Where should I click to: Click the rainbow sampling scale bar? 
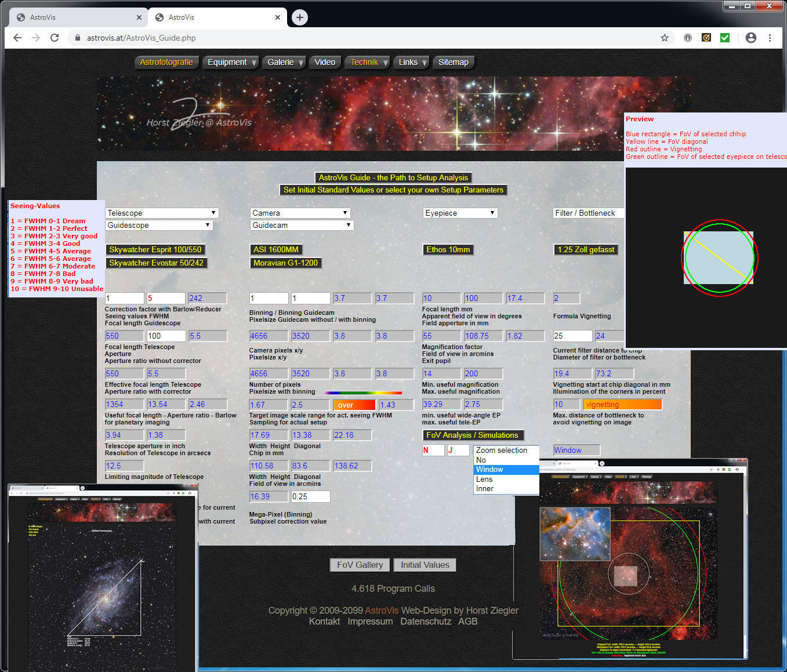[x=363, y=393]
